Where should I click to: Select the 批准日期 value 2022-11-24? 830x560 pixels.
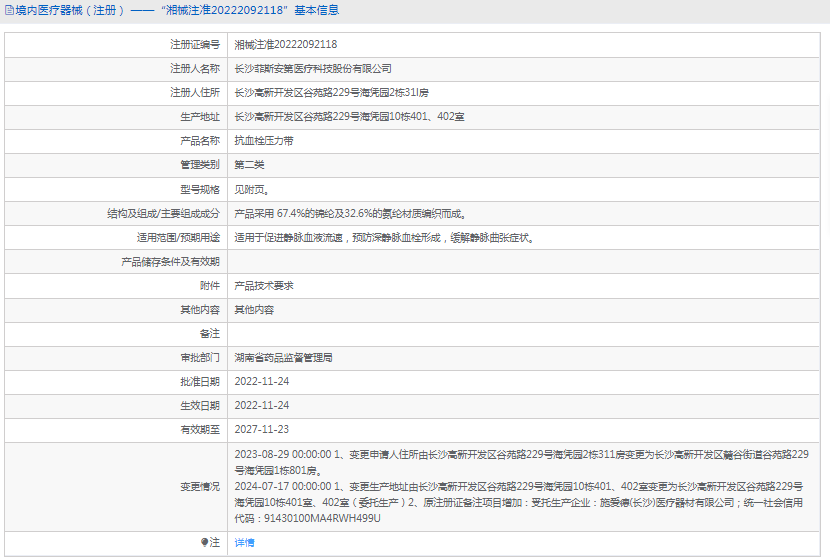262,382
